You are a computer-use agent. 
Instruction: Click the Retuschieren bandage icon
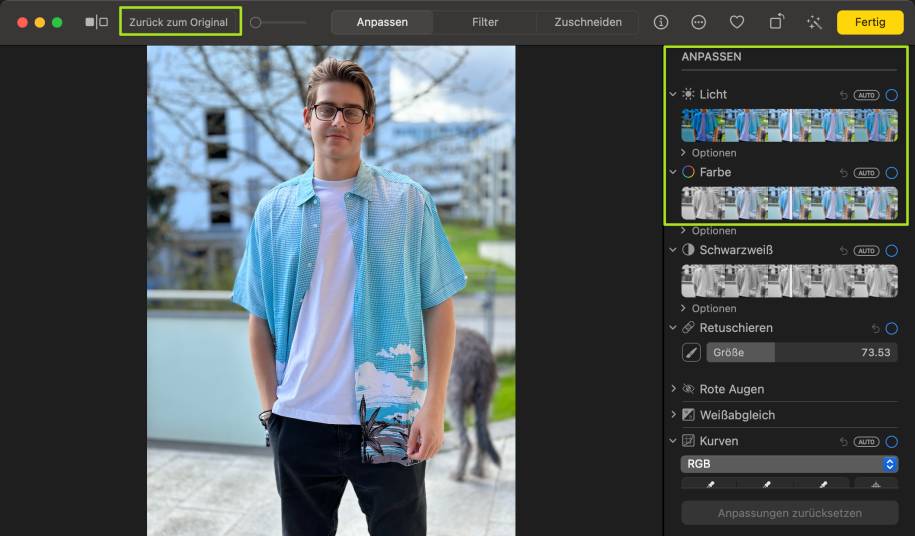(x=689, y=328)
